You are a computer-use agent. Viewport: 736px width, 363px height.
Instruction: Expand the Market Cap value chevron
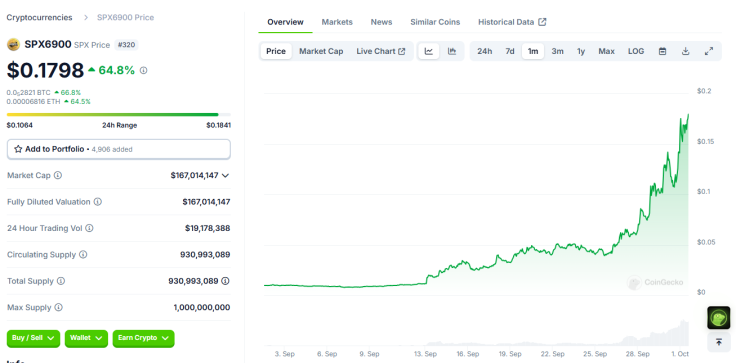(x=225, y=176)
